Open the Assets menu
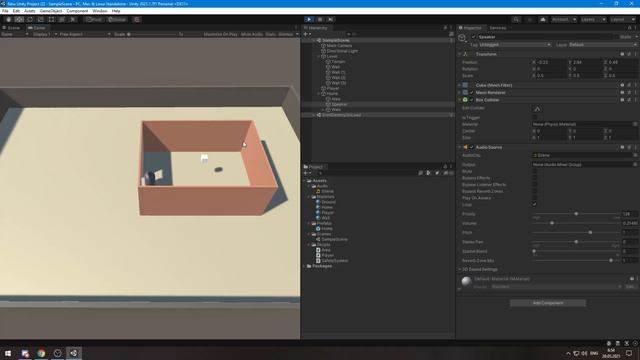Viewport: 640px width, 360px height. pyautogui.click(x=29, y=11)
